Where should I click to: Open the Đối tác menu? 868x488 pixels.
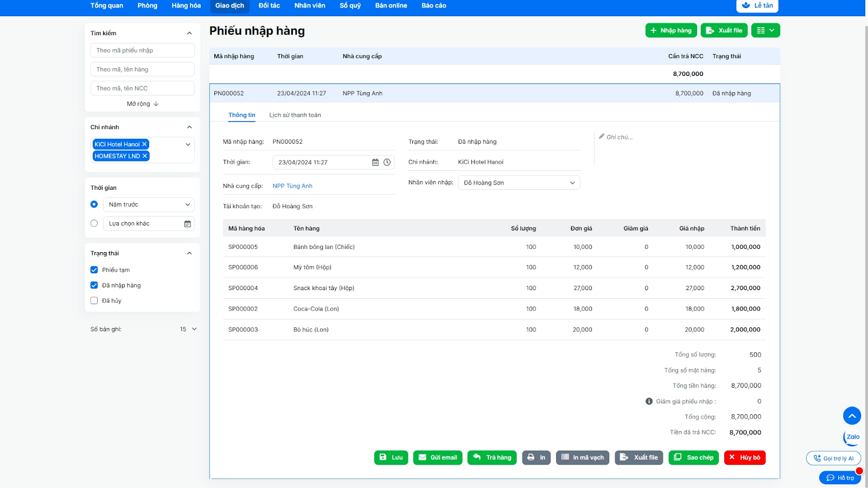pos(269,5)
